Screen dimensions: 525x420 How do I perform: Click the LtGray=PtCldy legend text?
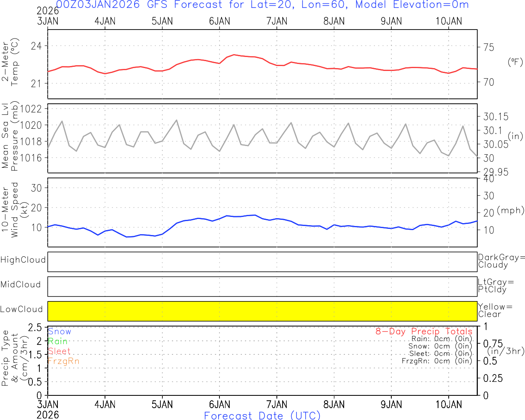pos(495,285)
